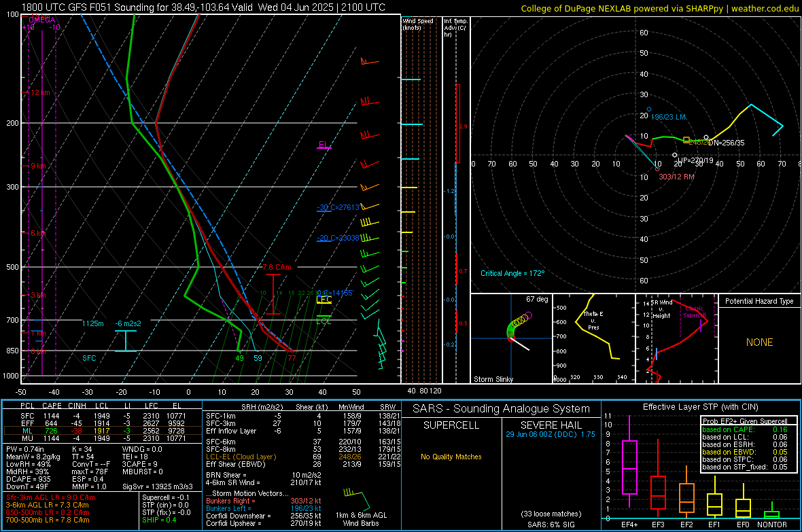The image size is (802, 532).
Task: Click the green SHIP = 0.4 value
Action: 159,520
